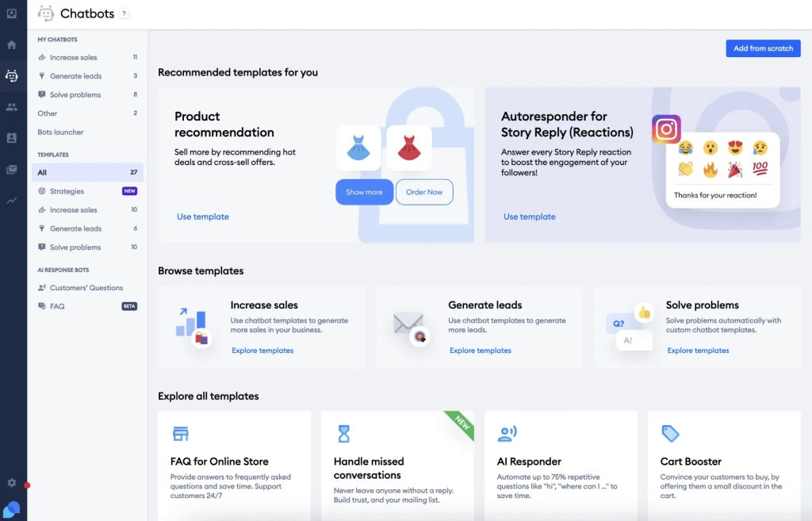
Task: Use the Autoresponder for Story Reply template
Action: pos(530,216)
